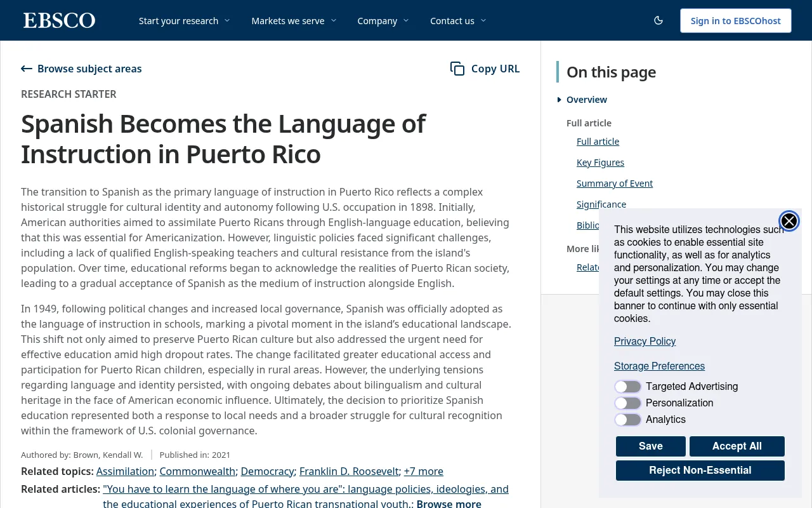812x508 pixels.
Task: Turn on the Analytics switch
Action: click(628, 420)
